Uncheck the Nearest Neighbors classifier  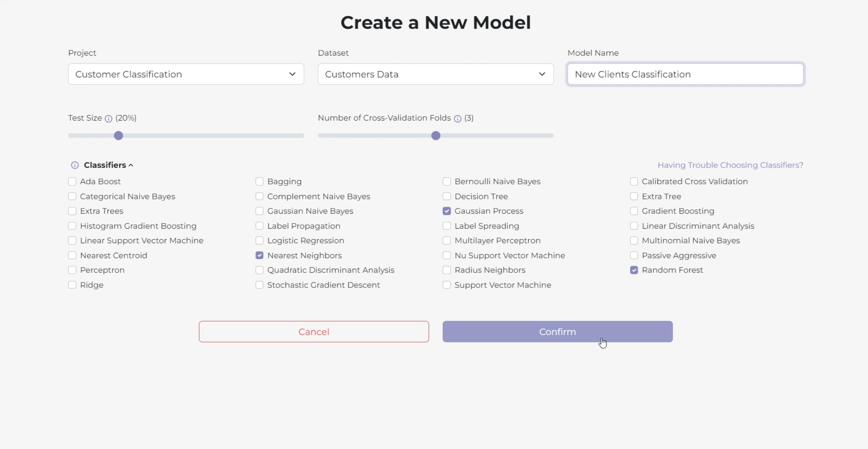point(259,256)
